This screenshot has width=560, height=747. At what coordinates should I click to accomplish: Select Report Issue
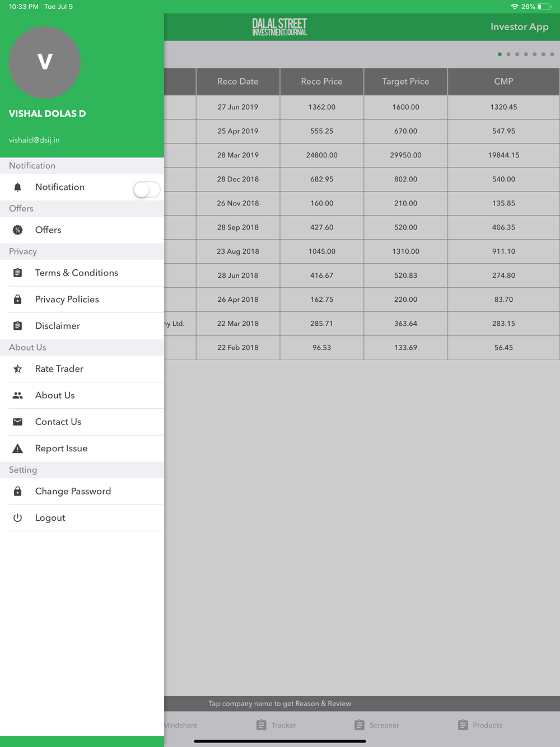pyautogui.click(x=82, y=449)
